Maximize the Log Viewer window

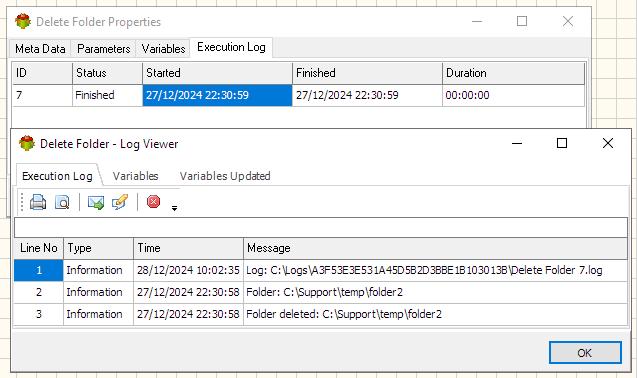pos(562,143)
